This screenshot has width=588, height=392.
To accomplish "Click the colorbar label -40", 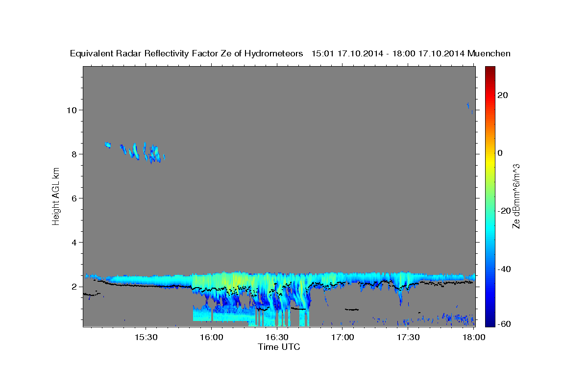I will tap(504, 269).
